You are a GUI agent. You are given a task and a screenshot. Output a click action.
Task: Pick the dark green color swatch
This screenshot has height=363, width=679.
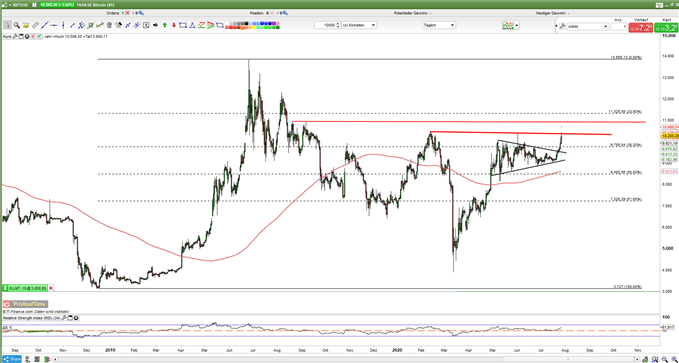pyautogui.click(x=278, y=27)
